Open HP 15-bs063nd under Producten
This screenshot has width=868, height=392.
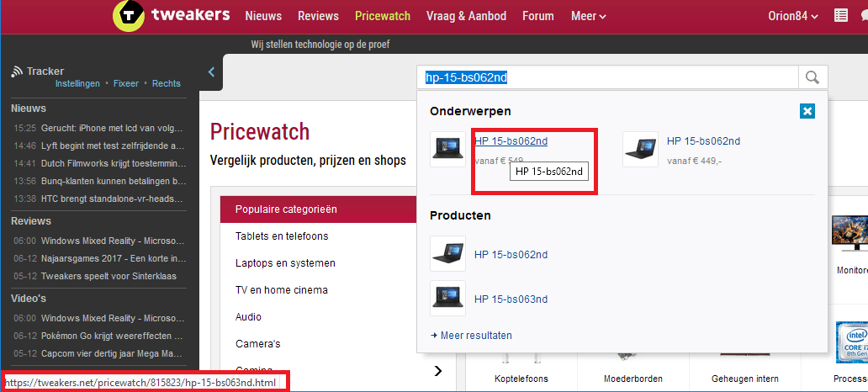[x=511, y=299]
